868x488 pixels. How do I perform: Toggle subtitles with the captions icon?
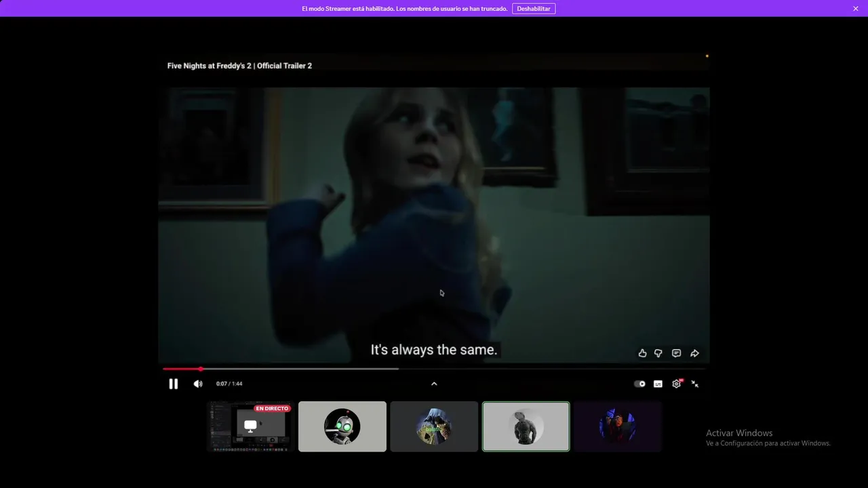658,384
